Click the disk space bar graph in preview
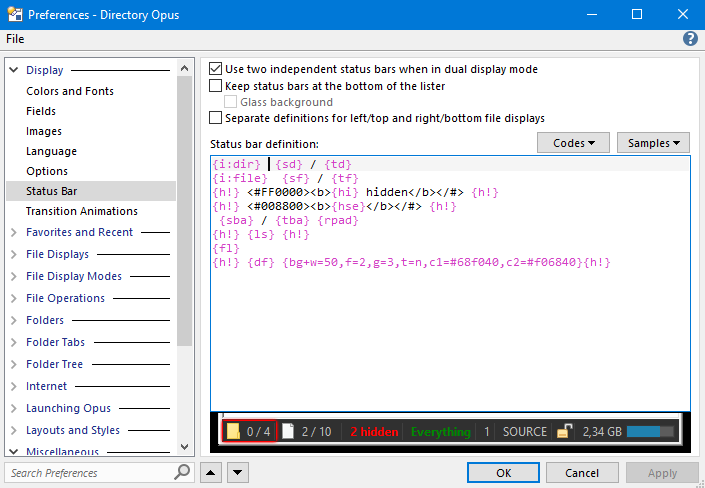The height and width of the screenshot is (488, 705). [650, 432]
